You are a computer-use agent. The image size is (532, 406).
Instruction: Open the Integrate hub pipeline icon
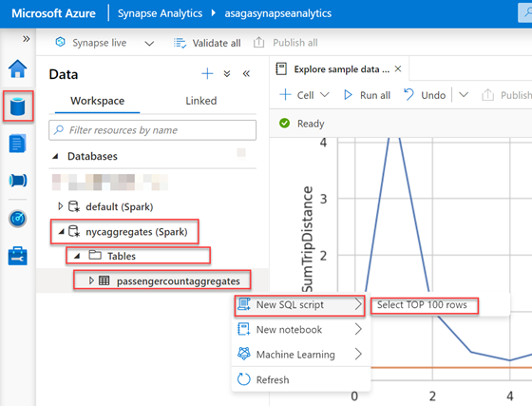pyautogui.click(x=18, y=181)
